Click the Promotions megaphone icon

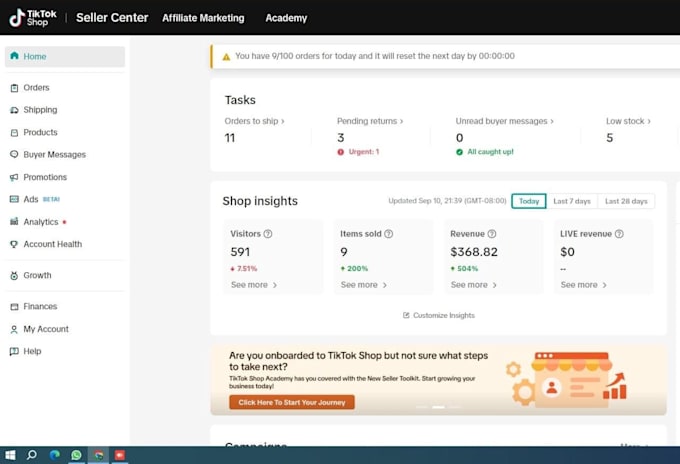point(14,177)
